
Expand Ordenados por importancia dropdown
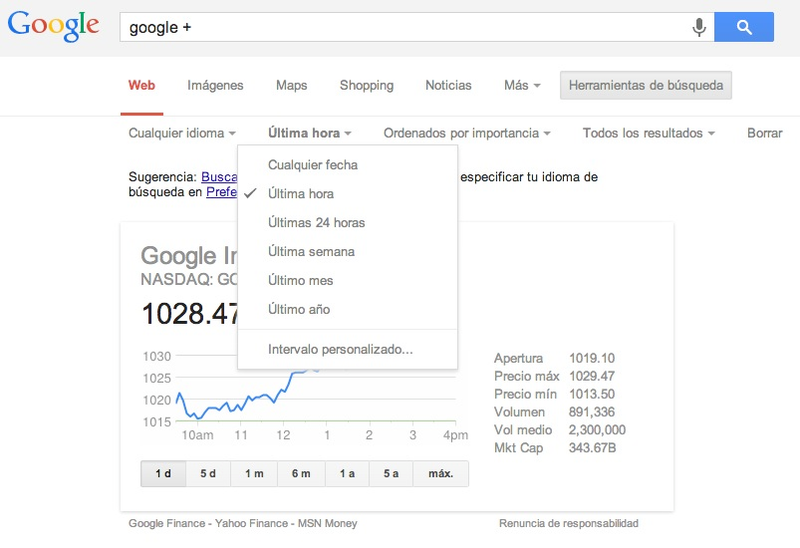click(x=467, y=133)
